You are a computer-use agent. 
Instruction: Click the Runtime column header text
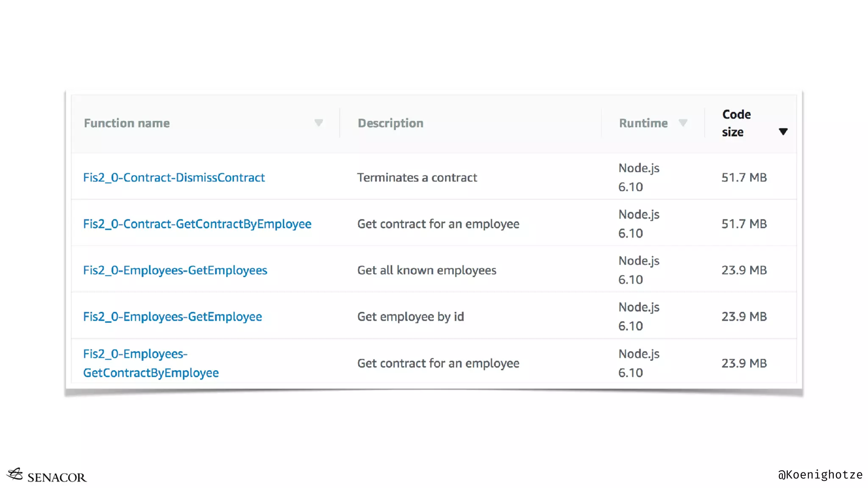point(643,123)
